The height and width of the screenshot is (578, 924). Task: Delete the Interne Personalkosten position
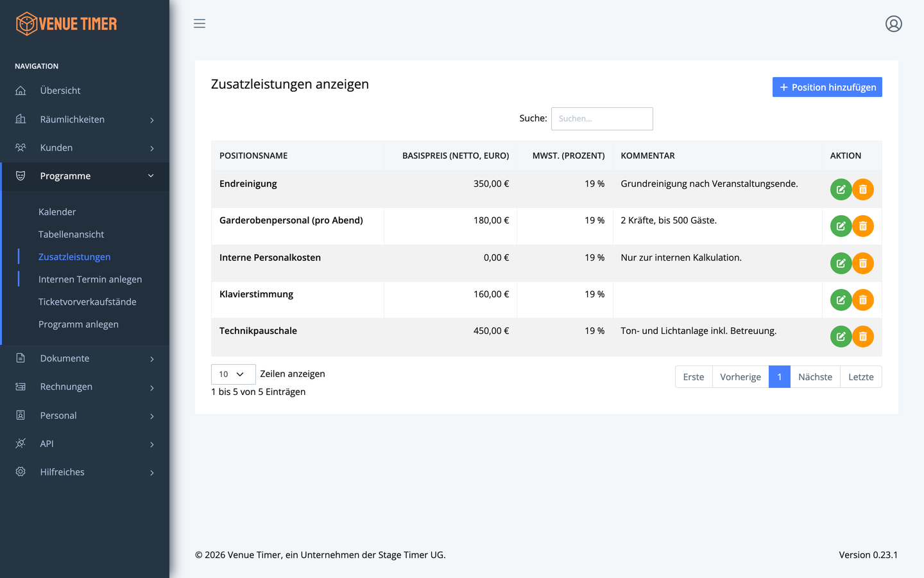863,263
